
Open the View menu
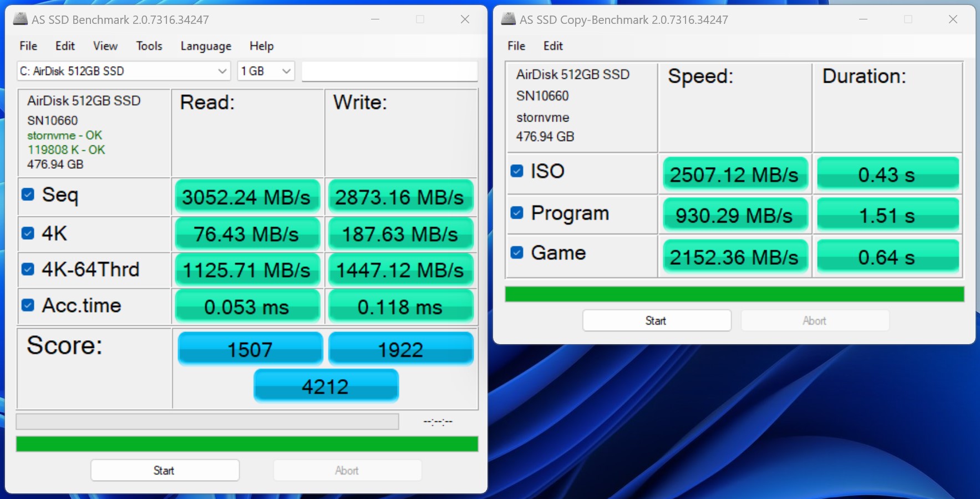(105, 46)
